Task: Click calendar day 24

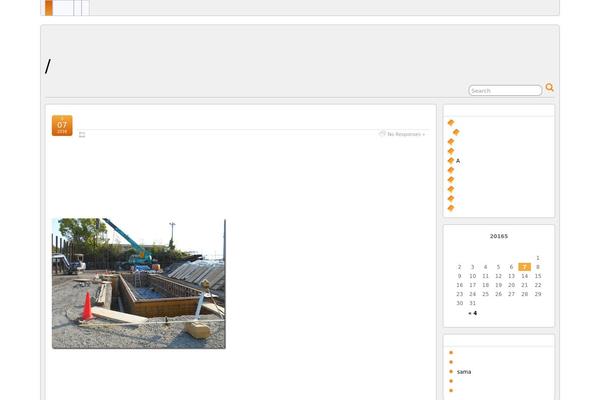Action: [x=473, y=294]
